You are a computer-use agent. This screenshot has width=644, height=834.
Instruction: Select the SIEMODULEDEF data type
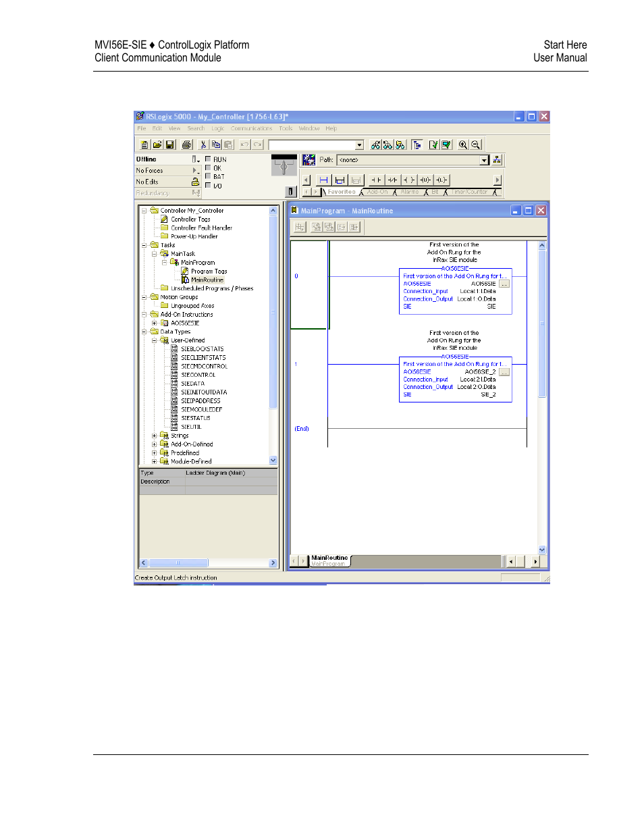(201, 410)
